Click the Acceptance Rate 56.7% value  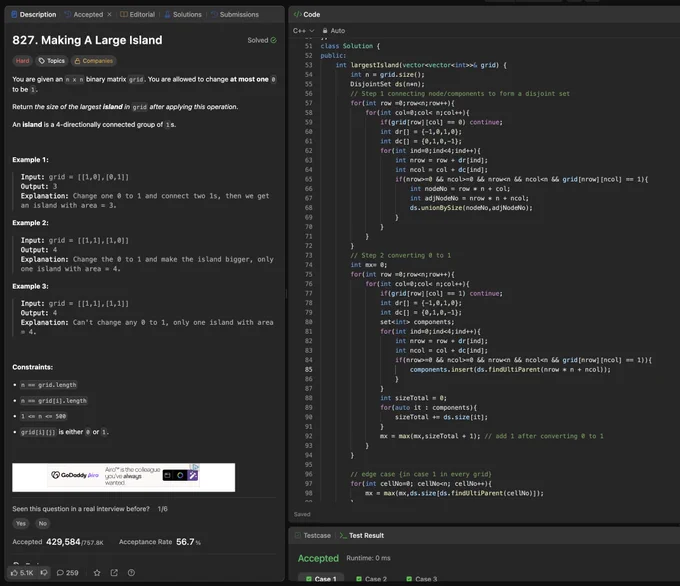(188, 542)
